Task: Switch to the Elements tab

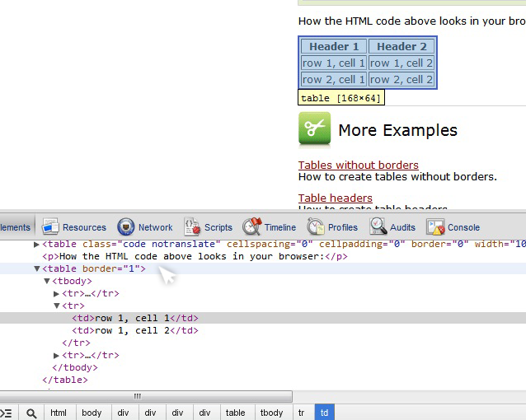Action: click(x=15, y=227)
